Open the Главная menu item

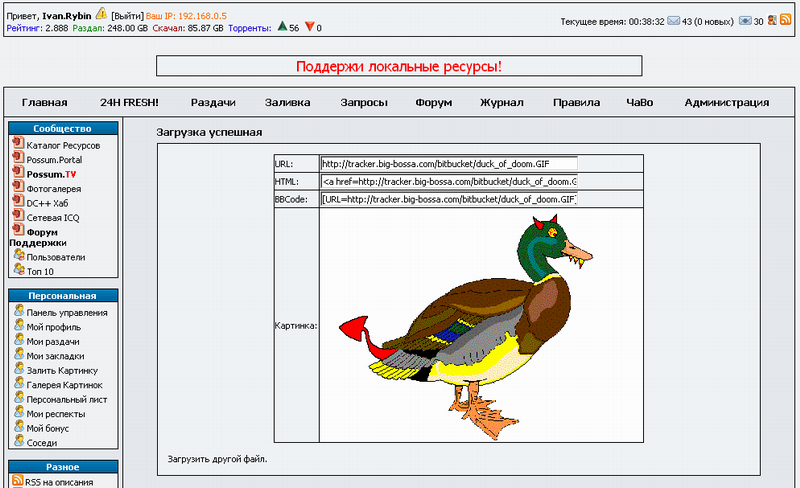pyautogui.click(x=44, y=103)
